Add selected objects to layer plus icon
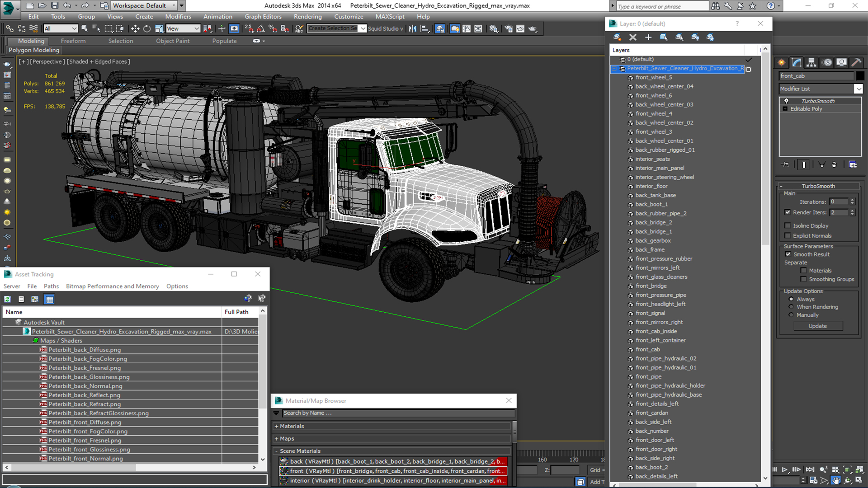 click(648, 37)
